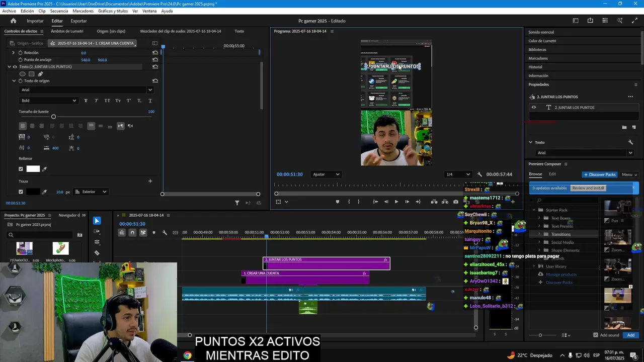Toggle Trazo stroke checkbox

click(21, 192)
